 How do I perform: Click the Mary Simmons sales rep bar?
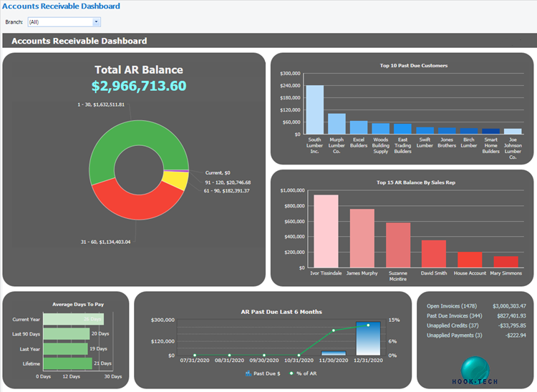[x=505, y=262]
